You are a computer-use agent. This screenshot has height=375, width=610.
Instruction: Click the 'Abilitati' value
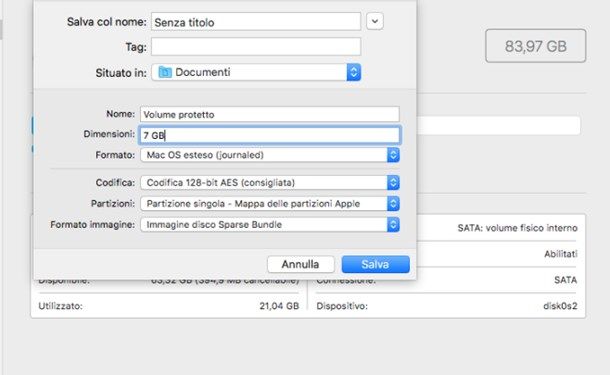(561, 254)
